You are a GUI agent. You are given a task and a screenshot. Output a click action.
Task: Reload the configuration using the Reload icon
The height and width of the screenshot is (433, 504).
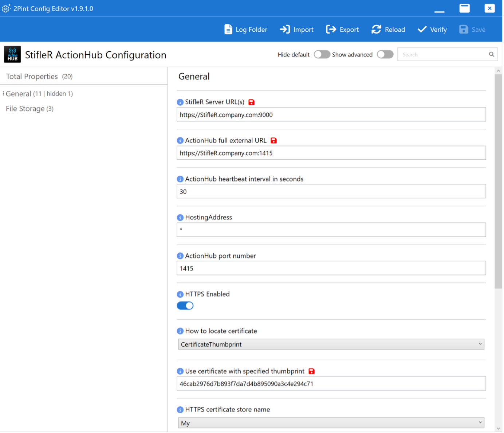tap(377, 29)
